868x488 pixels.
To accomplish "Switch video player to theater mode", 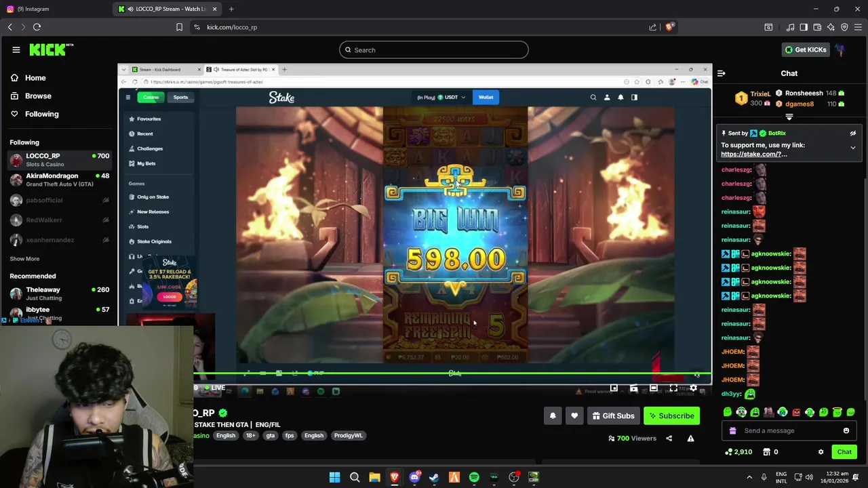I will pos(654,388).
